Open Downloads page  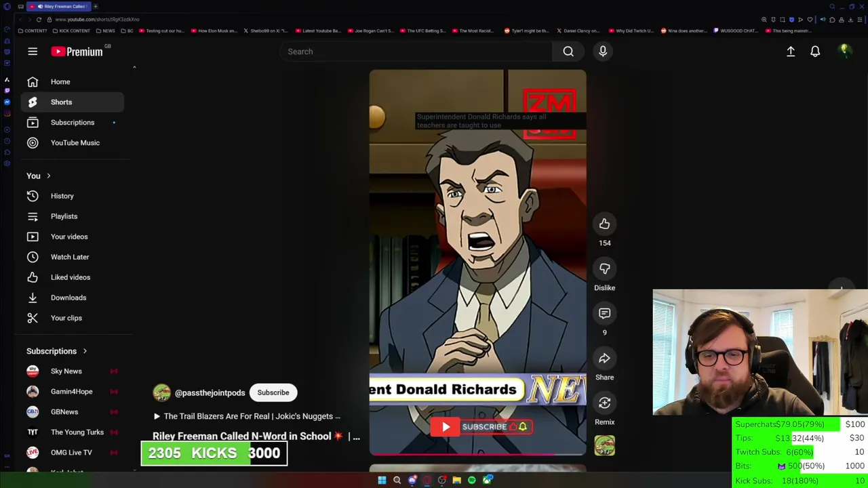click(73, 298)
